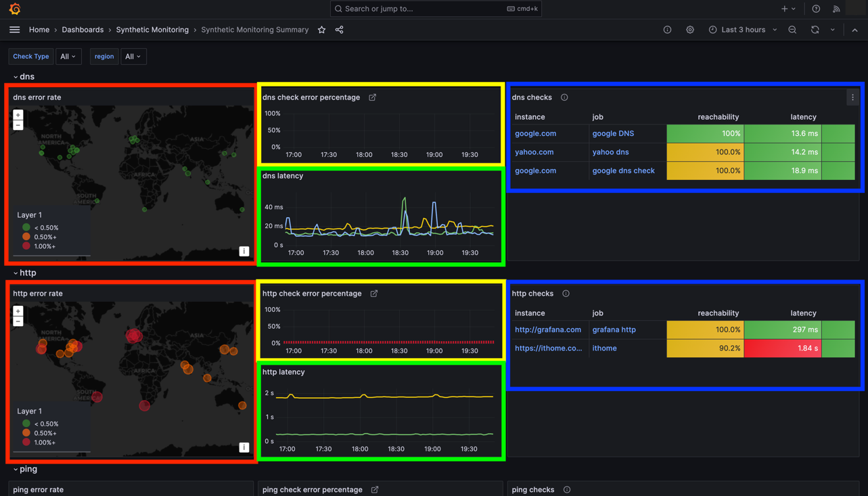
Task: Click the 90.2% reachability cell
Action: tap(705, 348)
